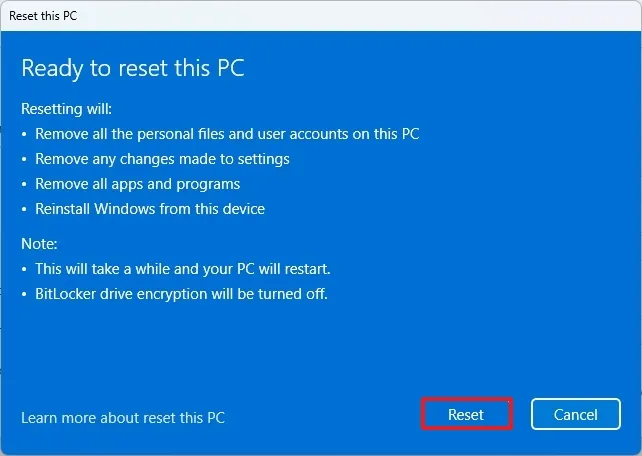Click the bullet before 'BitLocker drive encryption'
Screen dimensions: 642x456
coord(24,295)
